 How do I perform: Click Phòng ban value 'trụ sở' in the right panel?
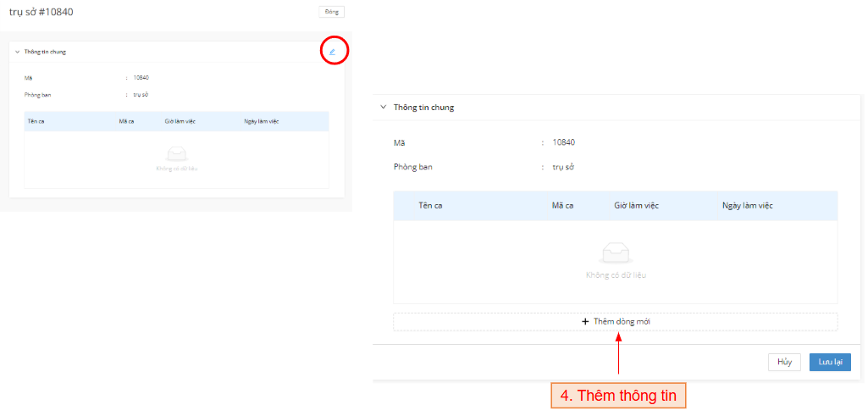[562, 167]
